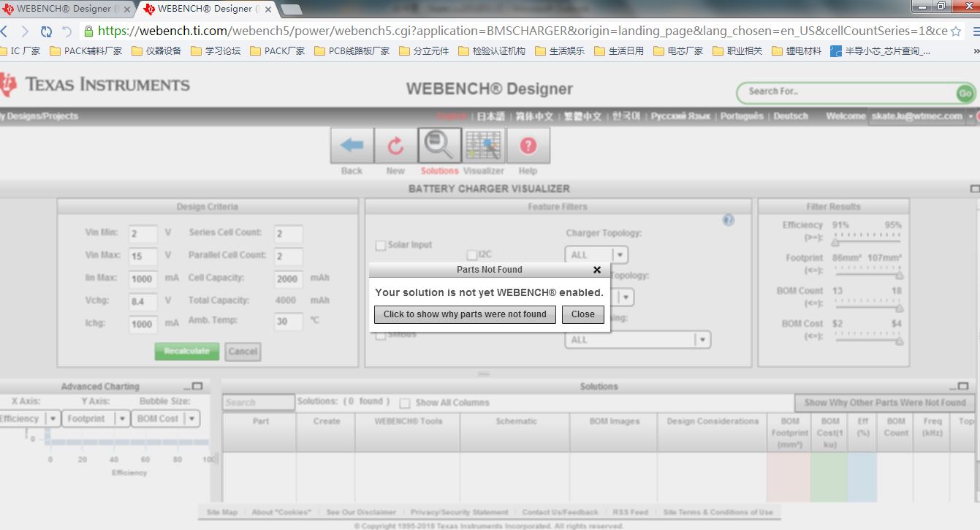
Task: Open the X Axis Efficiency dropdown
Action: (x=29, y=419)
